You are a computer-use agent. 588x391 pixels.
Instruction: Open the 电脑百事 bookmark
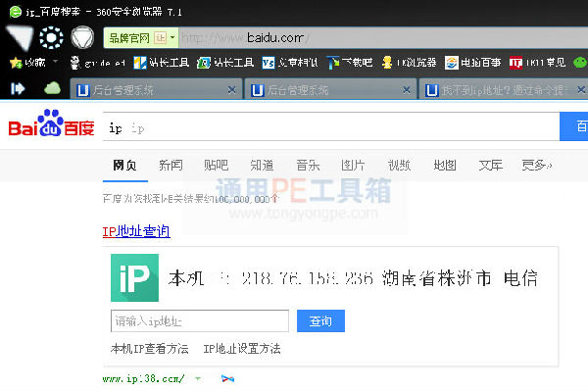tap(473, 63)
